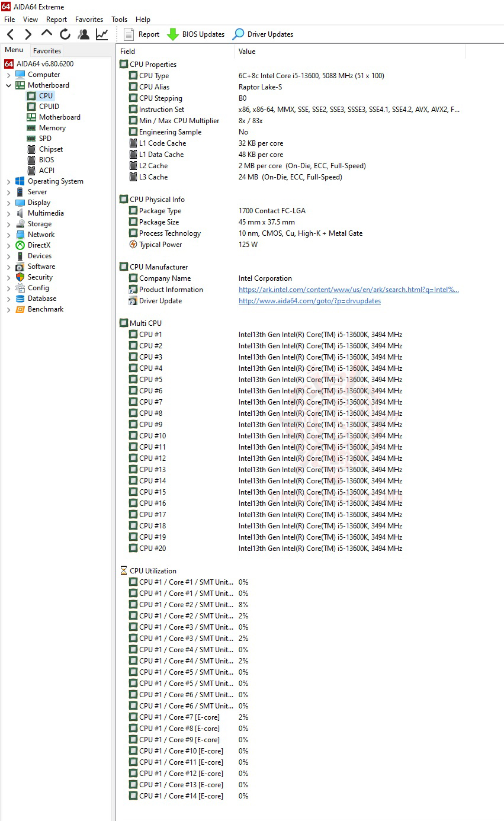The image size is (504, 821).
Task: Expand the Display tree node
Action: point(8,203)
